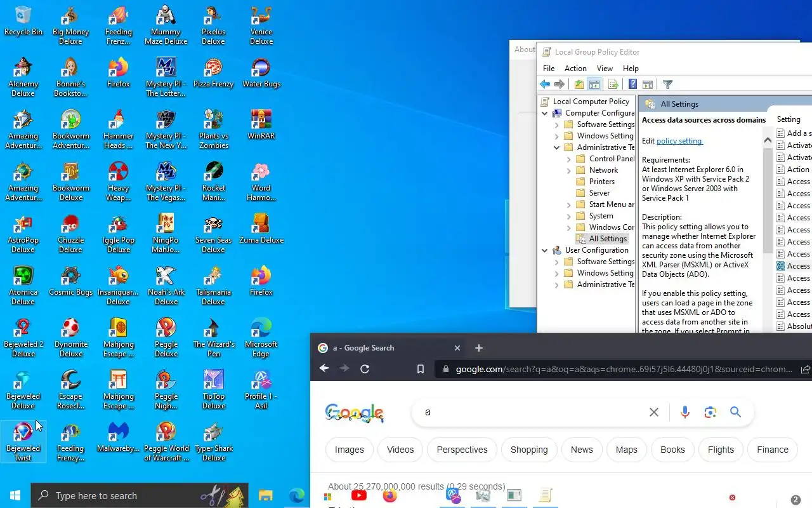The height and width of the screenshot is (508, 812).
Task: Open Action menu in Group Policy Editor
Action: pyautogui.click(x=575, y=69)
